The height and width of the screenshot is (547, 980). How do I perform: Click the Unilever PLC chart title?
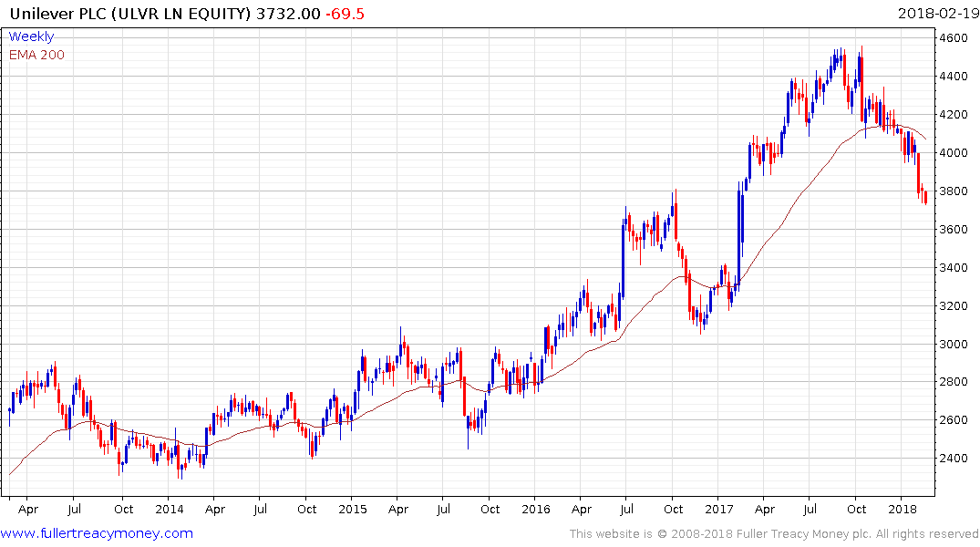pos(130,14)
